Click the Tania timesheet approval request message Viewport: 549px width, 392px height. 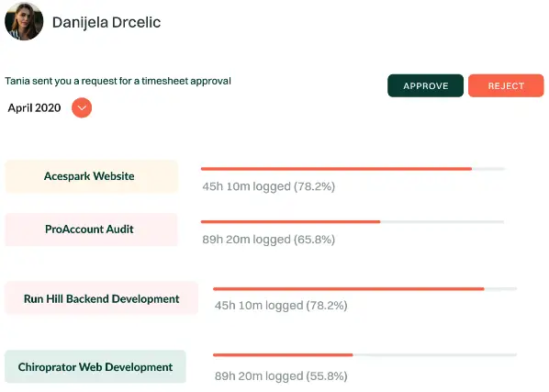118,81
